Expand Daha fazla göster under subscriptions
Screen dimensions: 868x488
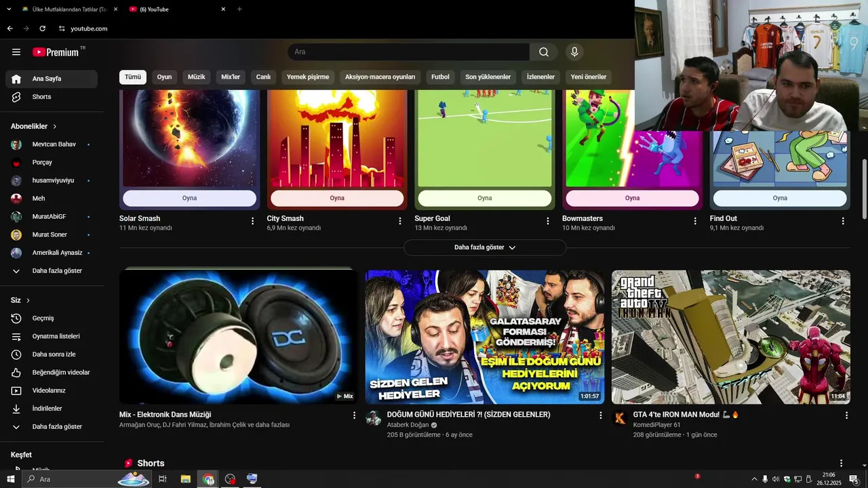(52, 271)
